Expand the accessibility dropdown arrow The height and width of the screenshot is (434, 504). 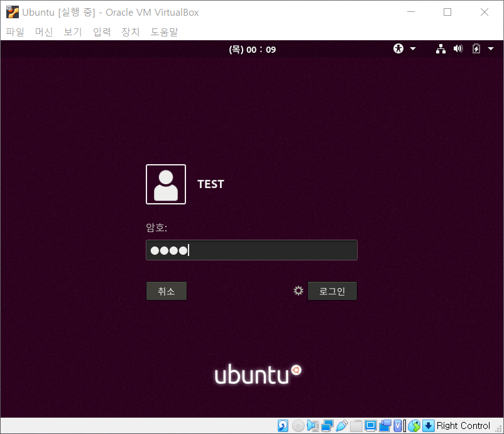point(413,49)
